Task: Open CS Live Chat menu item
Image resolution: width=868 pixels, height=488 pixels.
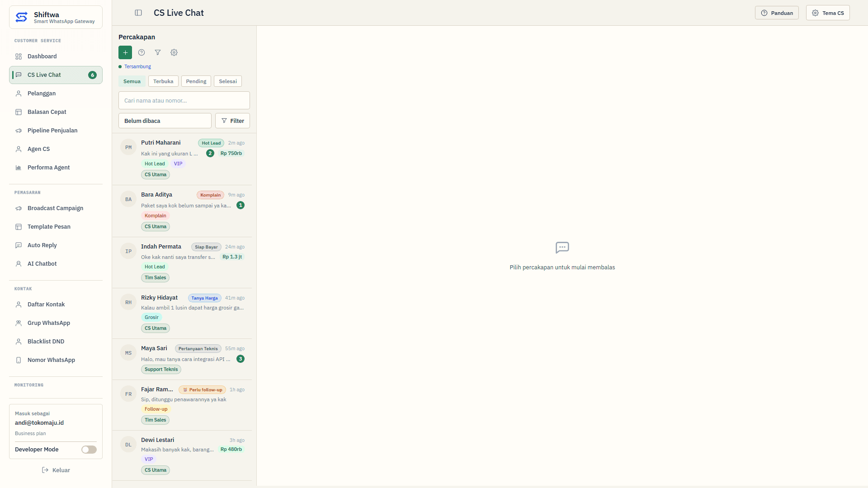Action: (56, 75)
